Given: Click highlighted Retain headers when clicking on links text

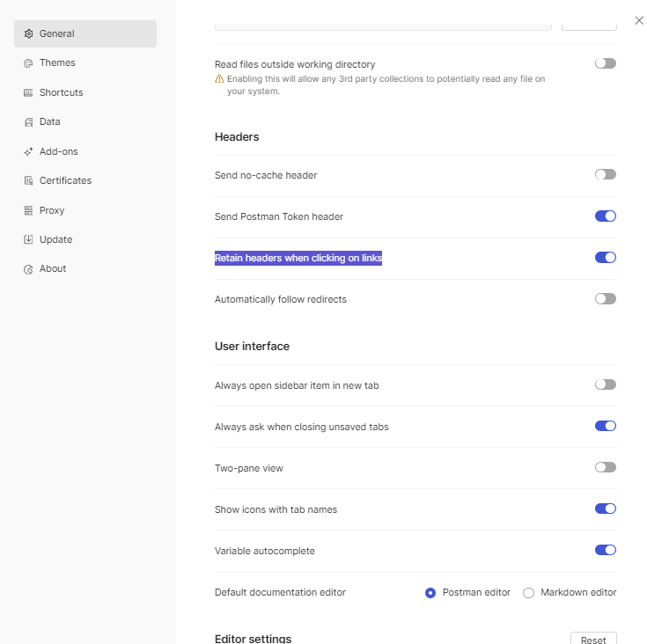Looking at the screenshot, I should [x=298, y=258].
